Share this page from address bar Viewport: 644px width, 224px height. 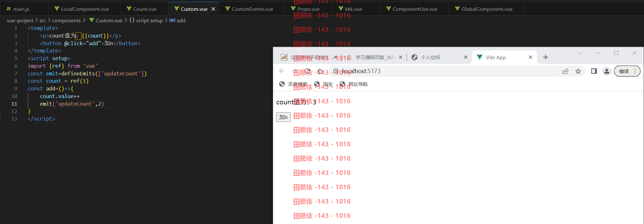(x=565, y=71)
